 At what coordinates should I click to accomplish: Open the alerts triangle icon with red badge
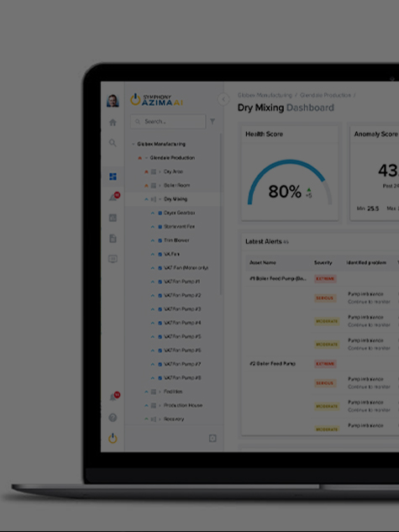(x=113, y=197)
